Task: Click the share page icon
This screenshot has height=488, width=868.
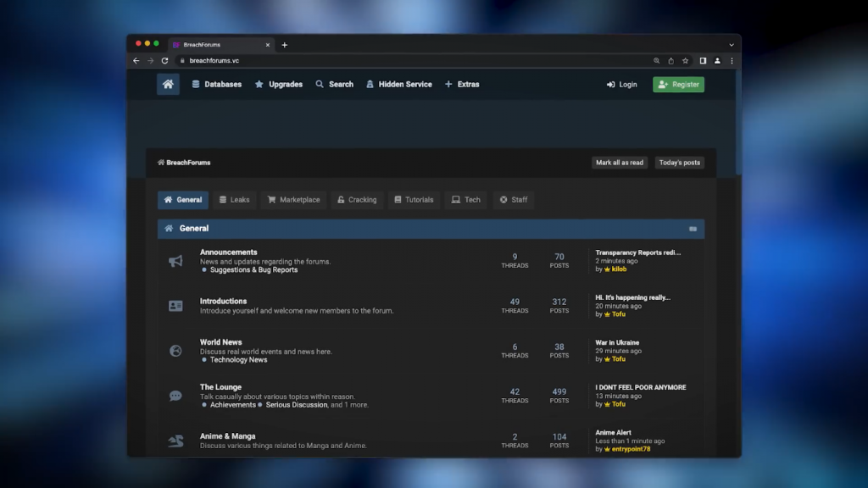Action: [671, 61]
